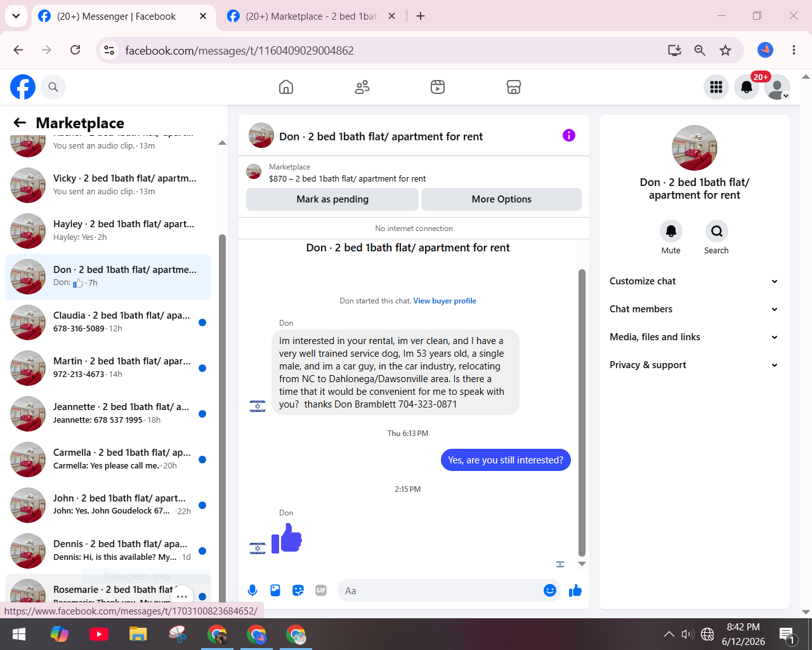Open options menu on Rosemarie's conversation
This screenshot has height=650, width=812.
tap(182, 596)
